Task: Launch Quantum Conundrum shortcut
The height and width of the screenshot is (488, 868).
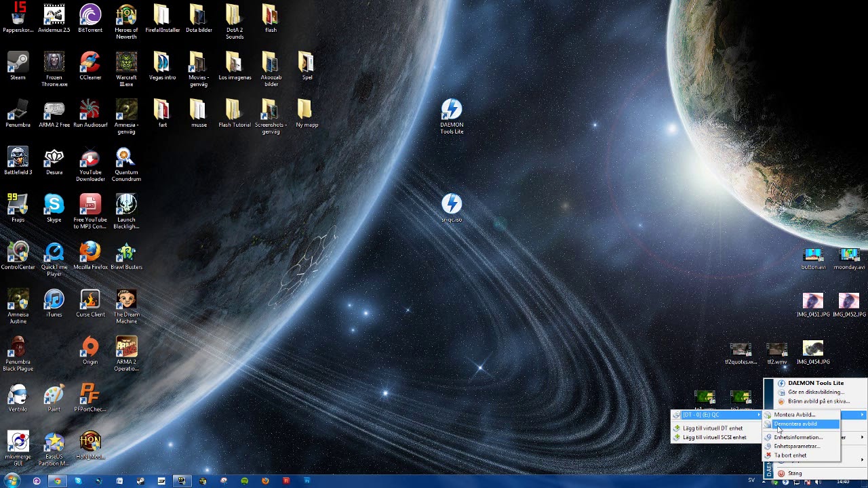Action: pyautogui.click(x=126, y=164)
